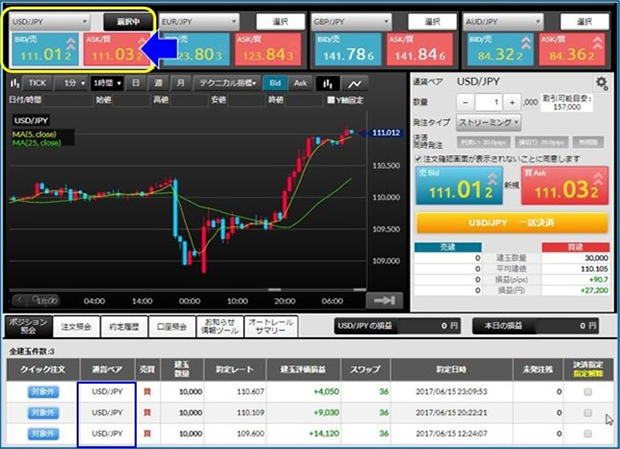Viewport: 620px width, 449px height.
Task: Open the 1分 minute timeframe dropdown
Action: tap(71, 83)
